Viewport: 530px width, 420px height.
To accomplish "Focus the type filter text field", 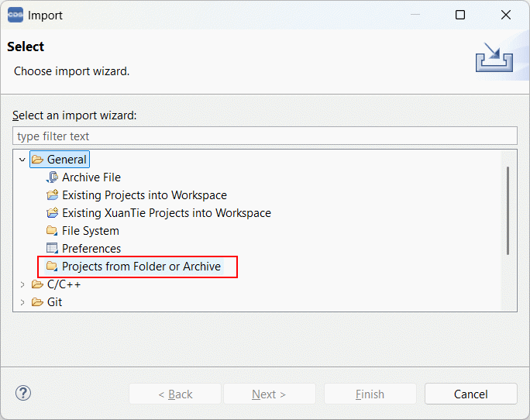I will (x=264, y=136).
